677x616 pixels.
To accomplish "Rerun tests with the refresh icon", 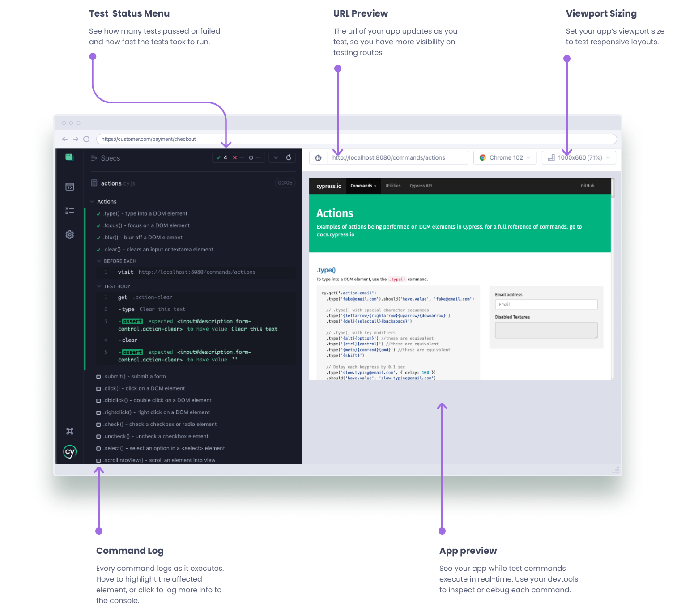I will coord(289,157).
